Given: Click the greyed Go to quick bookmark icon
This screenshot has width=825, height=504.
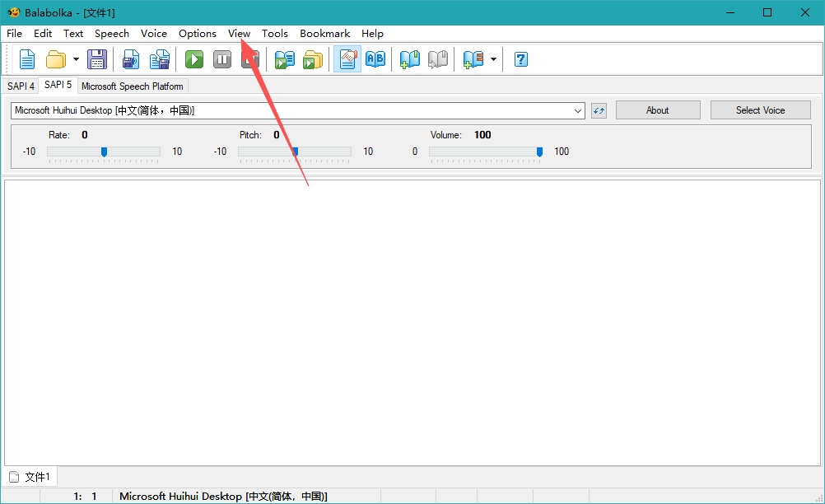Looking at the screenshot, I should (438, 59).
